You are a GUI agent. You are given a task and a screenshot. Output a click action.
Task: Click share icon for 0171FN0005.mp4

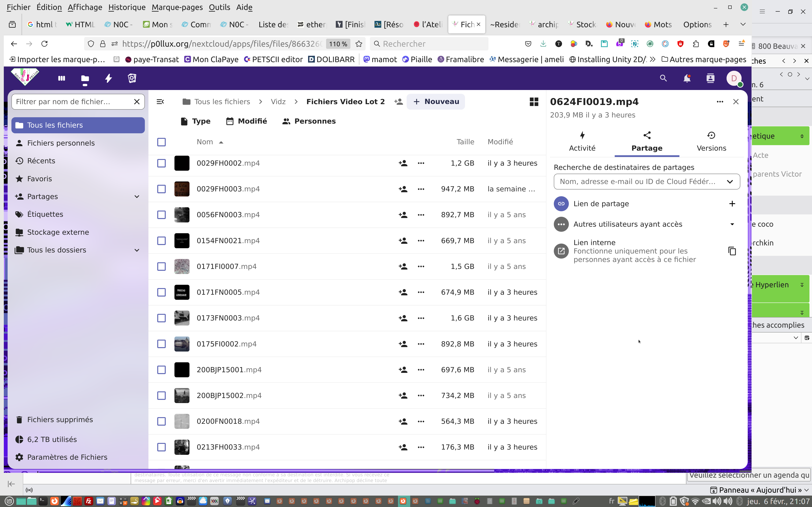point(403,292)
